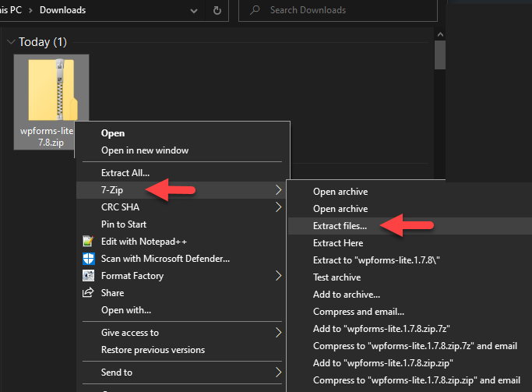Select Add to archive... entry

pyautogui.click(x=346, y=295)
